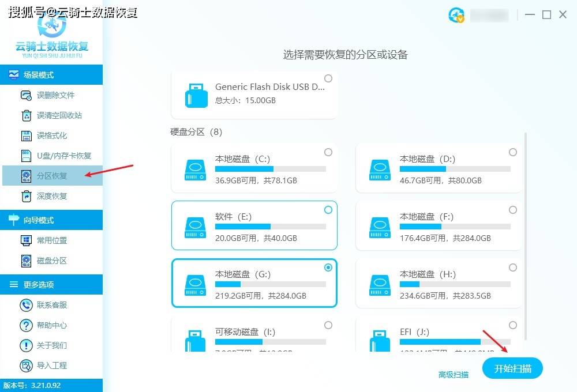Select the EFI (J:) radio button
Screen dimensions: 577x392
tap(513, 326)
